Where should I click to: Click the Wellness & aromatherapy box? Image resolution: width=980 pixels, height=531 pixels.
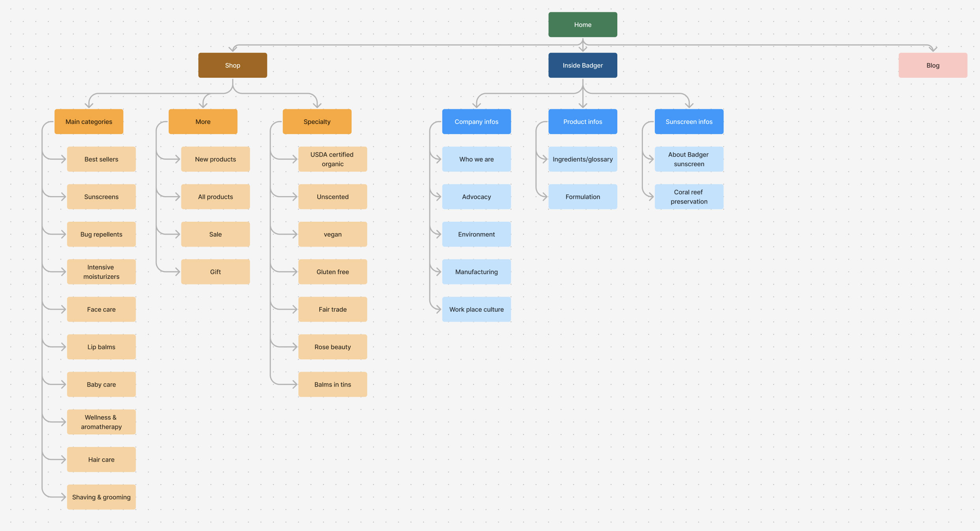(101, 422)
